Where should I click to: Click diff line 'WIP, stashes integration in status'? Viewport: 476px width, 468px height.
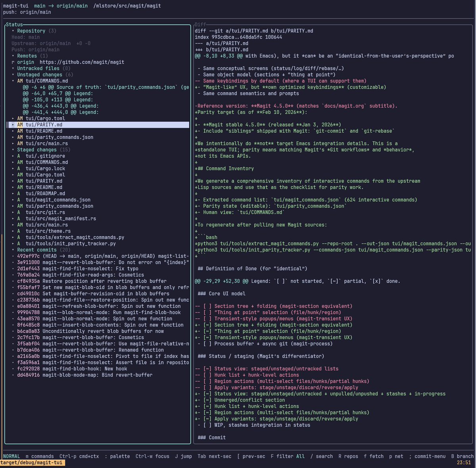coord(254,425)
